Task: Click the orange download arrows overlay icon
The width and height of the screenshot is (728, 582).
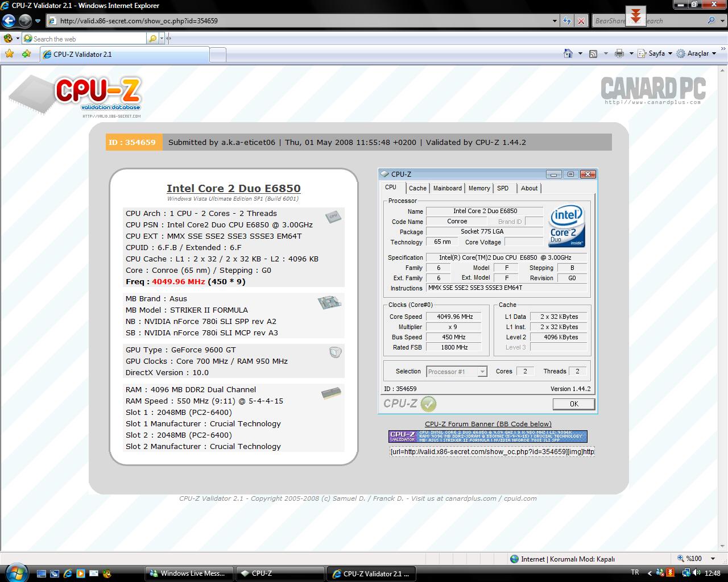Action: point(636,15)
